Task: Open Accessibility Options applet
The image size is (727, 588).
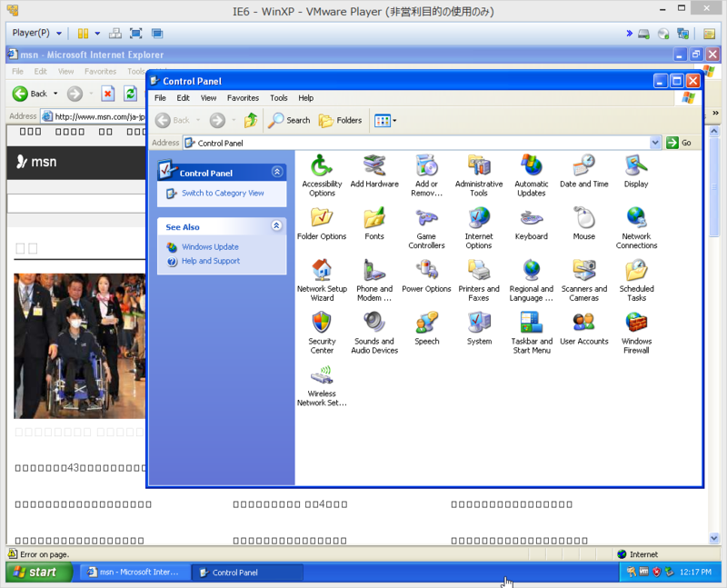Action: tap(322, 175)
